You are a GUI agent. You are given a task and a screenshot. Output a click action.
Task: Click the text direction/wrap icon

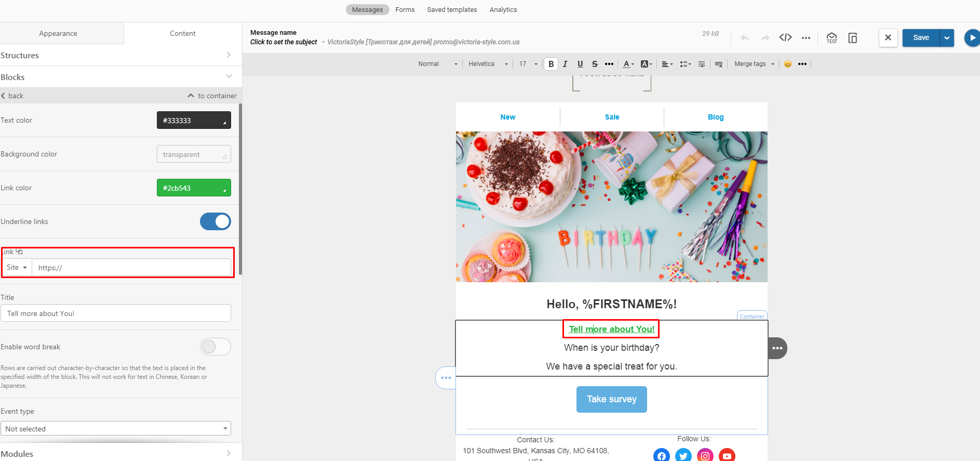702,64
